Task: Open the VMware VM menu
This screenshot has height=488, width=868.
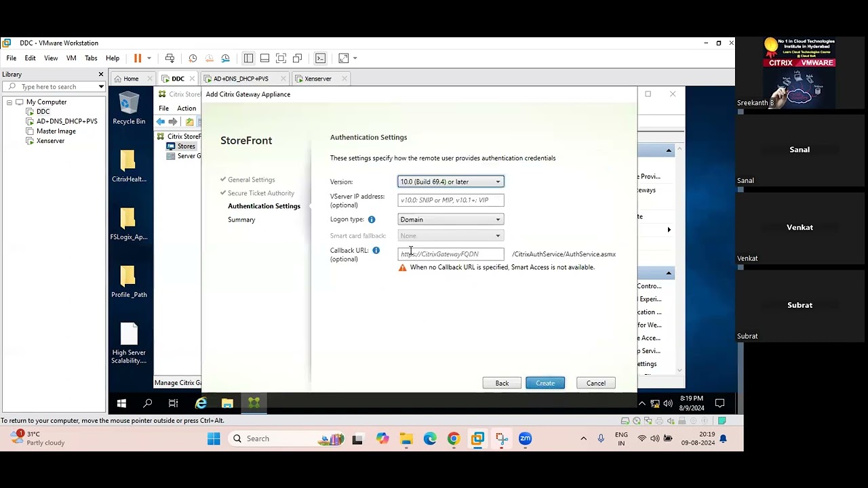Action: (x=71, y=58)
